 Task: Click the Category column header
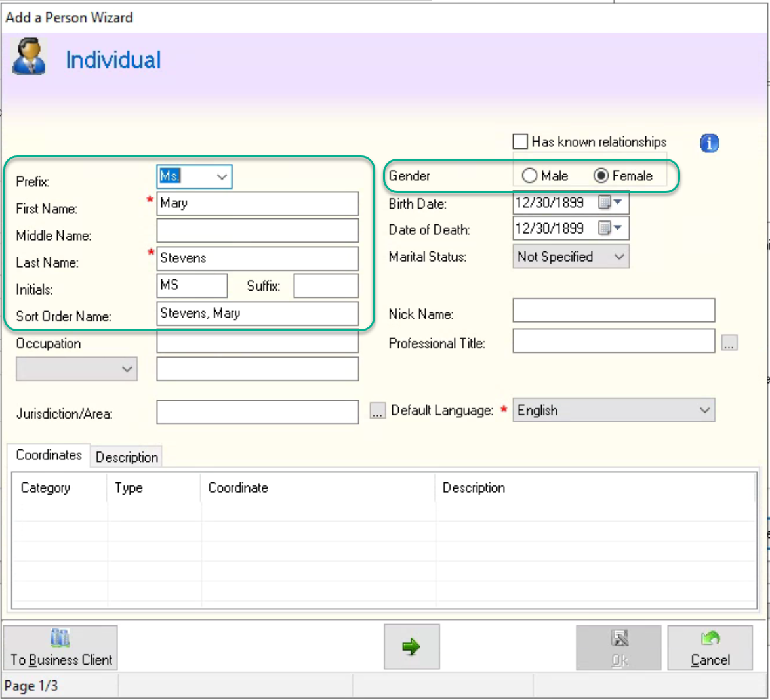pos(59,488)
